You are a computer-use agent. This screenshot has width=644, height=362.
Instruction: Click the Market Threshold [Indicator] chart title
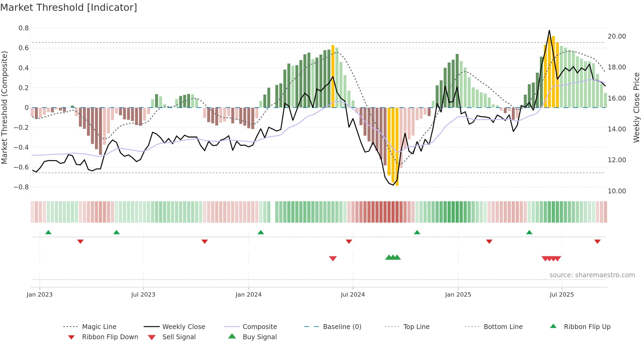(x=69, y=8)
